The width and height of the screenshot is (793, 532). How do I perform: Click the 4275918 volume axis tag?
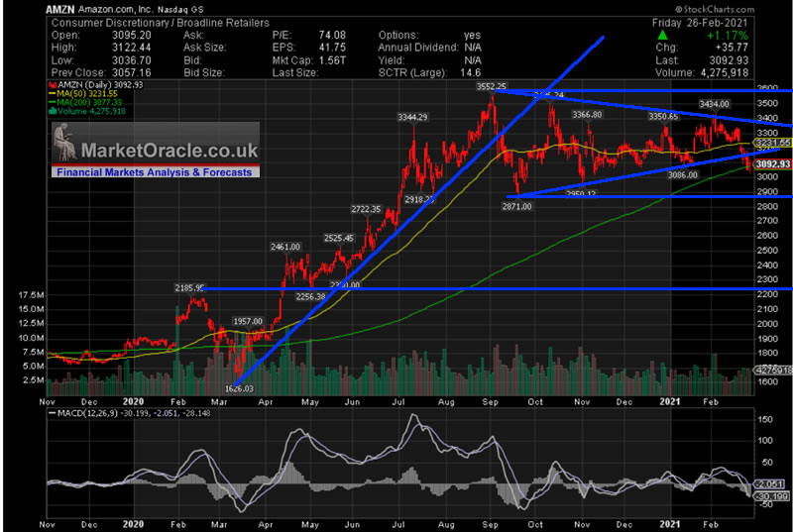773,370
